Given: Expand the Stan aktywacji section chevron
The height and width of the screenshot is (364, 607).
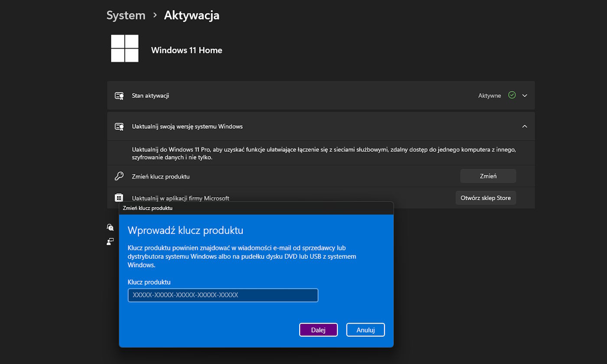Looking at the screenshot, I should point(525,95).
